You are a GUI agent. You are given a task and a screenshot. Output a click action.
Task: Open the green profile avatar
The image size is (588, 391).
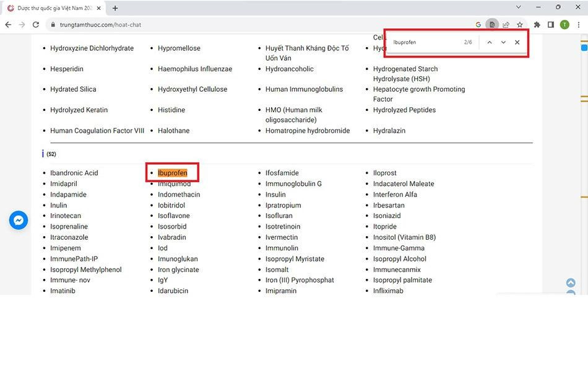[x=564, y=25]
